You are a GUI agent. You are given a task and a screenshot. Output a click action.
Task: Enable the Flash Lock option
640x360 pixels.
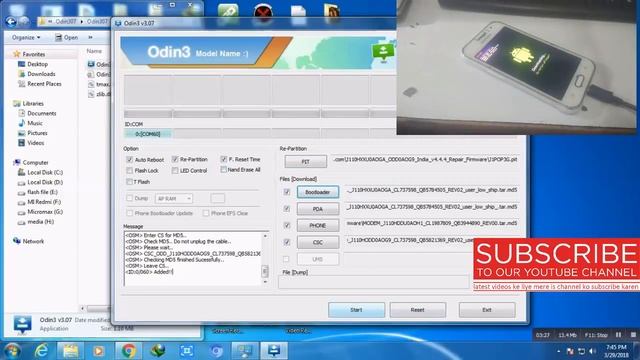[x=129, y=170]
